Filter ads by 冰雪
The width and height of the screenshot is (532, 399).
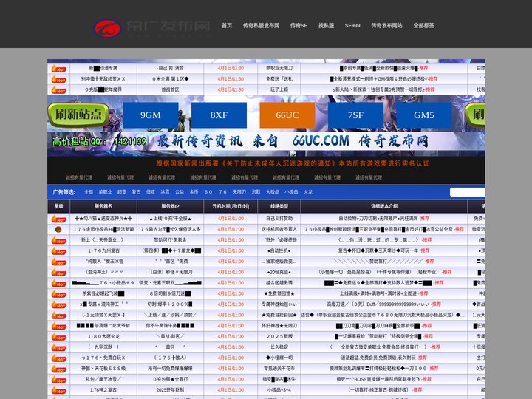[x=165, y=191]
